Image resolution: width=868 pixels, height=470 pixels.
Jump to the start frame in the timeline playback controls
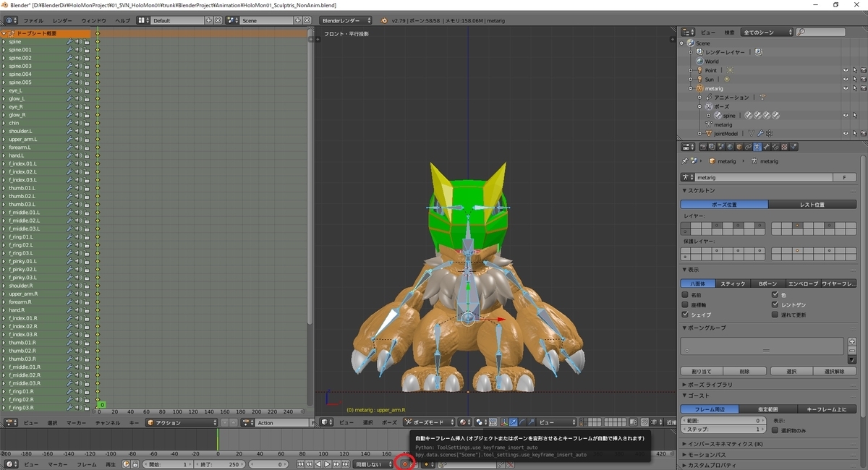coord(301,464)
